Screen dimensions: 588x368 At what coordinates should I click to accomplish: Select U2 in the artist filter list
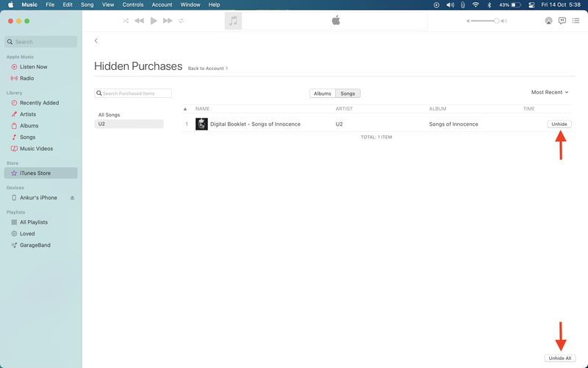129,124
